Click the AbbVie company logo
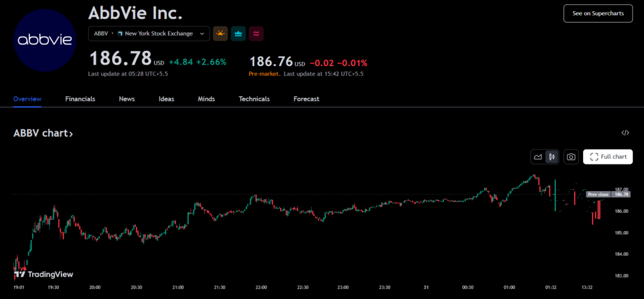 tap(45, 40)
